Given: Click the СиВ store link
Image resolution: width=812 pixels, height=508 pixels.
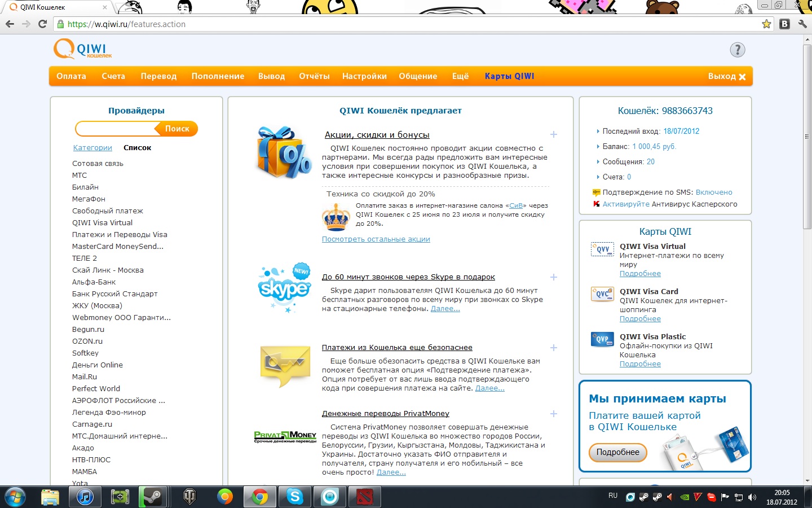Looking at the screenshot, I should pos(516,205).
